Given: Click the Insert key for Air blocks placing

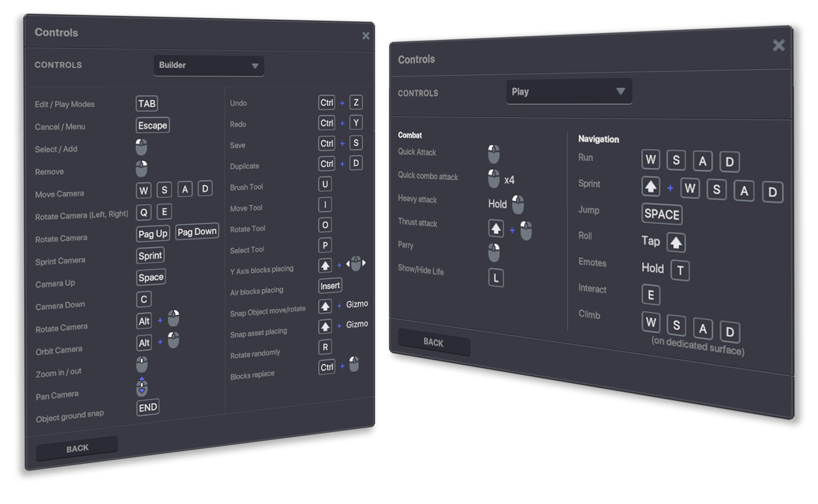Looking at the screenshot, I should (x=330, y=285).
